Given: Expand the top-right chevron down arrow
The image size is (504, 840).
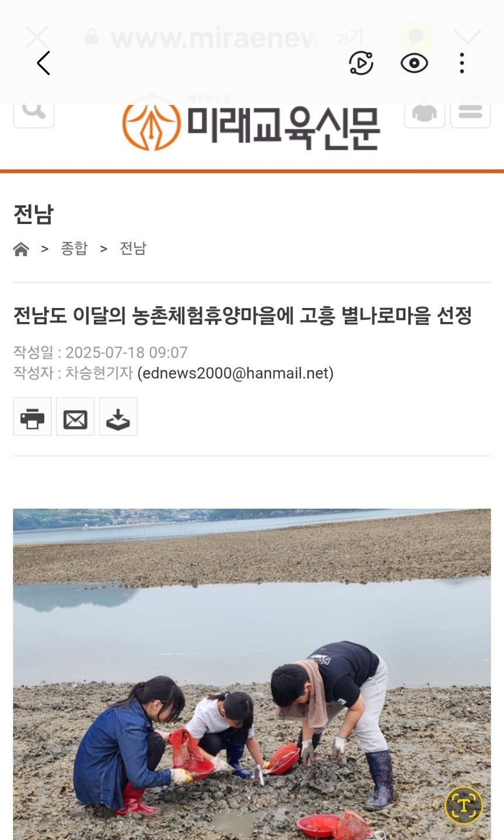Looking at the screenshot, I should pyautogui.click(x=467, y=37).
